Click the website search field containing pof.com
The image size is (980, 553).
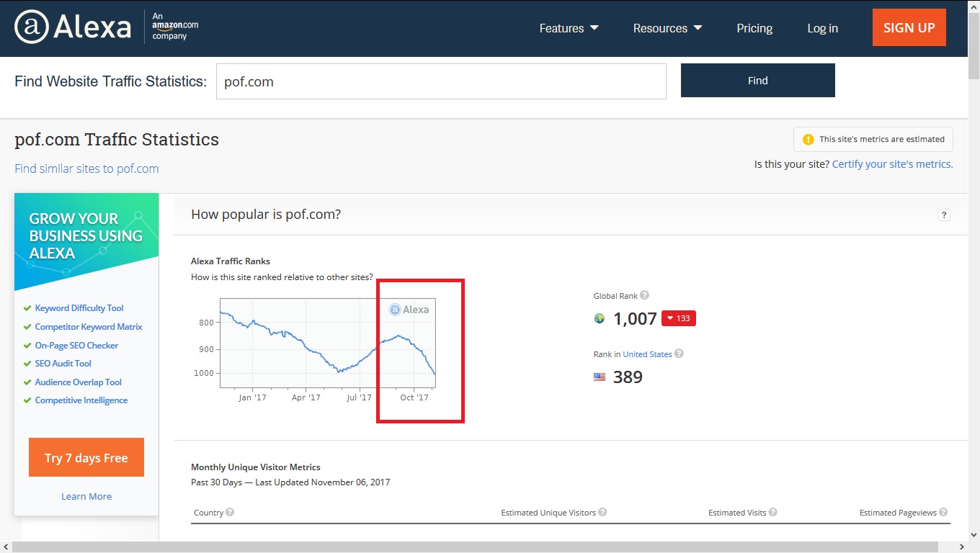(441, 81)
